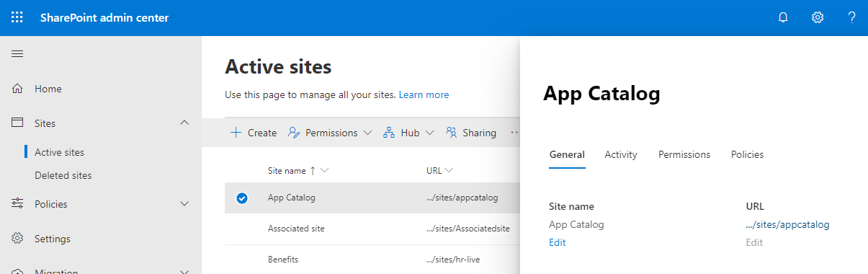Image resolution: width=868 pixels, height=274 pixels.
Task: Click the Sharing people icon
Action: point(452,133)
